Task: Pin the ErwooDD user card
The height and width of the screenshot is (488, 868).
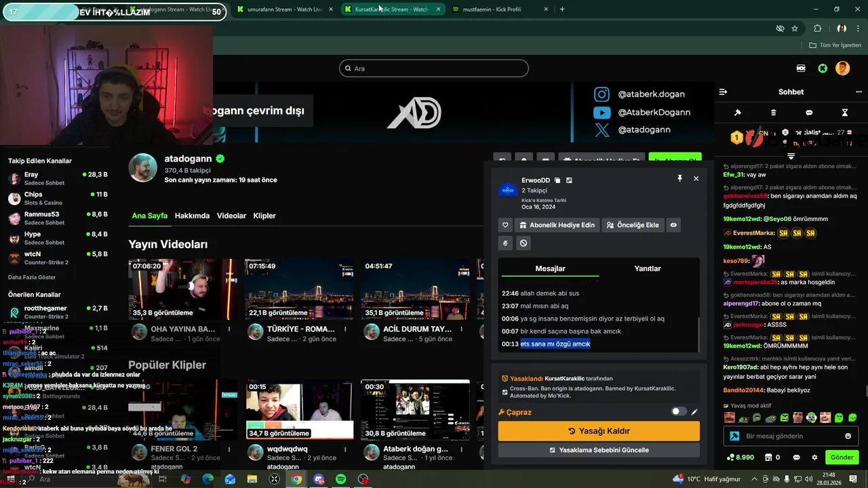Action: tap(679, 178)
